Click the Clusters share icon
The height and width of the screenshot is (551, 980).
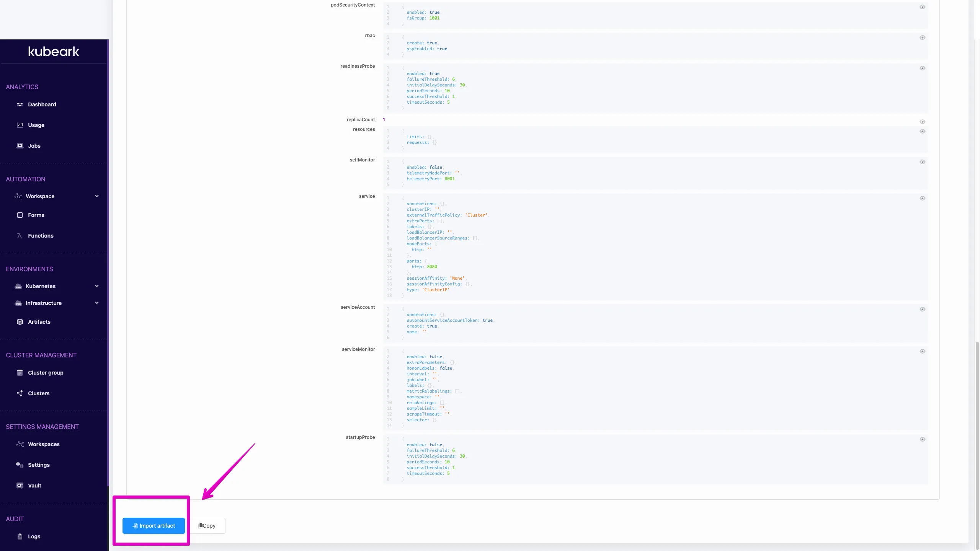tap(20, 393)
